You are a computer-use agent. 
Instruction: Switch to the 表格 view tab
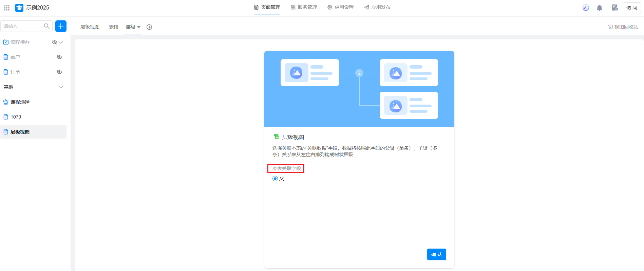coord(113,27)
